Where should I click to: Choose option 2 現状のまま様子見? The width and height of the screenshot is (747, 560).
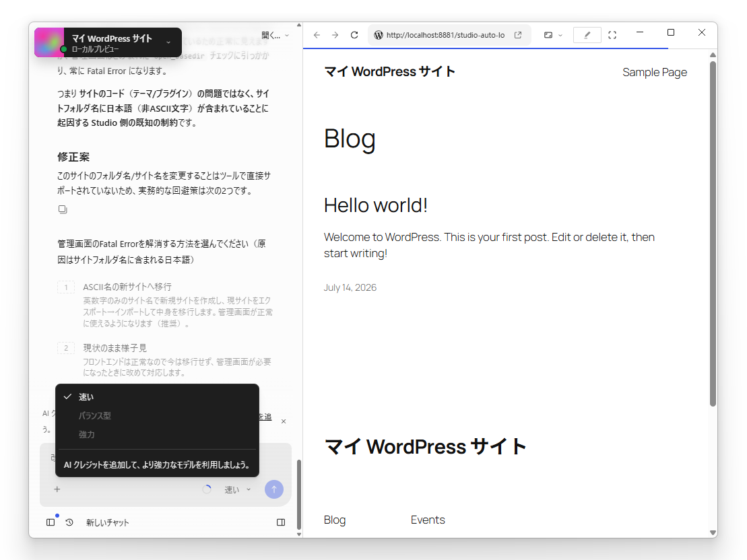click(x=165, y=359)
